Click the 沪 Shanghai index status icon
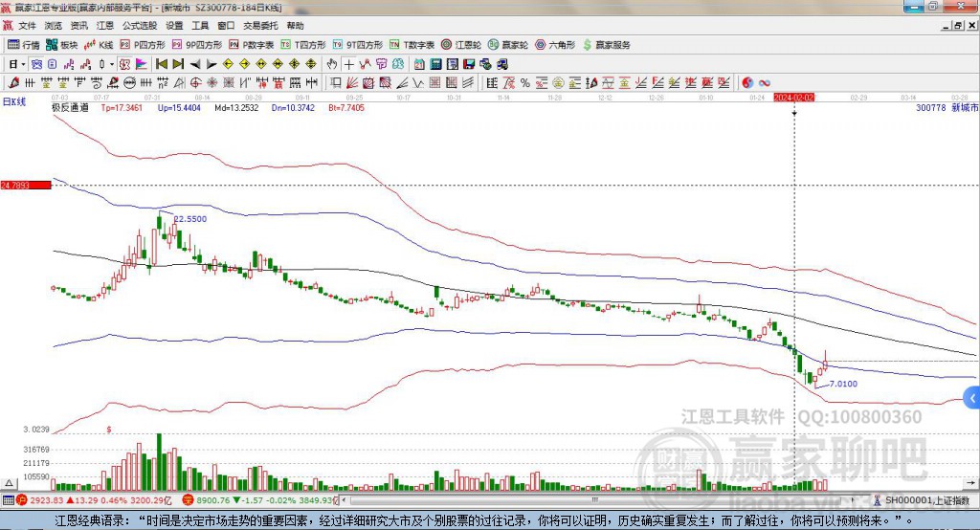This screenshot has width=980, height=530. [x=21, y=500]
